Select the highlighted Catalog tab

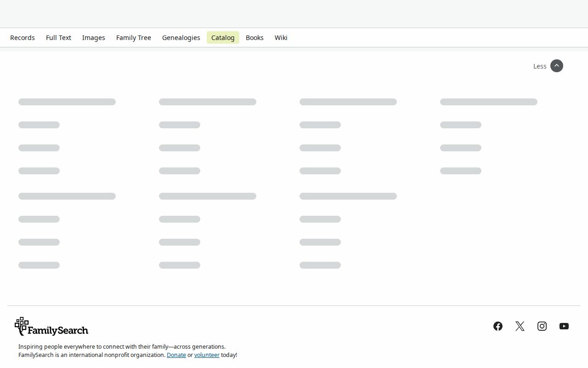[x=223, y=38]
